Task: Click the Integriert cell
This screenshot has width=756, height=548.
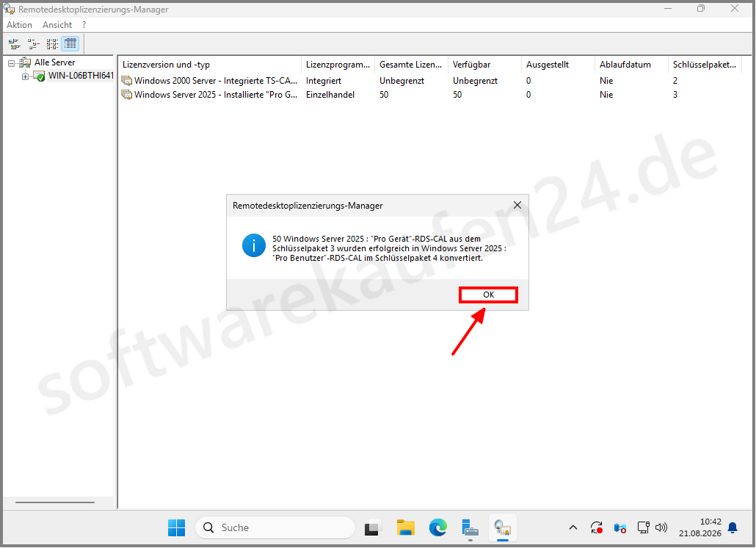Action: (x=324, y=81)
